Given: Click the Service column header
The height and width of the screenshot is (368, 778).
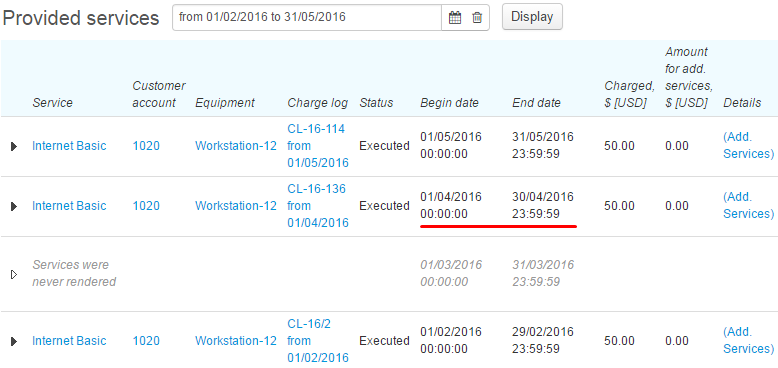Looking at the screenshot, I should tap(52, 103).
